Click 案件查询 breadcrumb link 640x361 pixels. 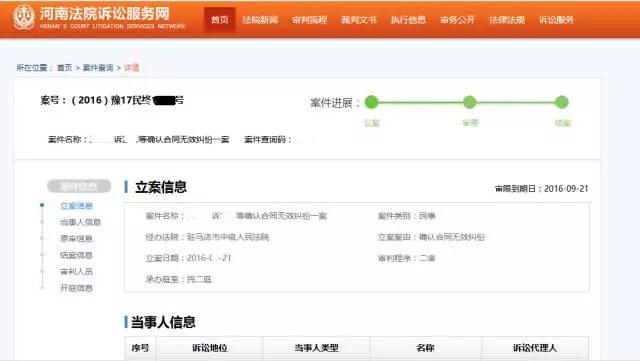(x=98, y=68)
